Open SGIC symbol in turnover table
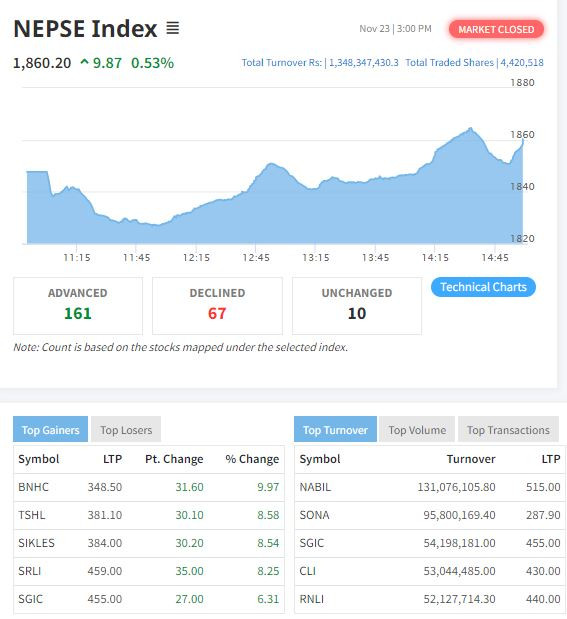This screenshot has height=619, width=567. click(x=312, y=543)
